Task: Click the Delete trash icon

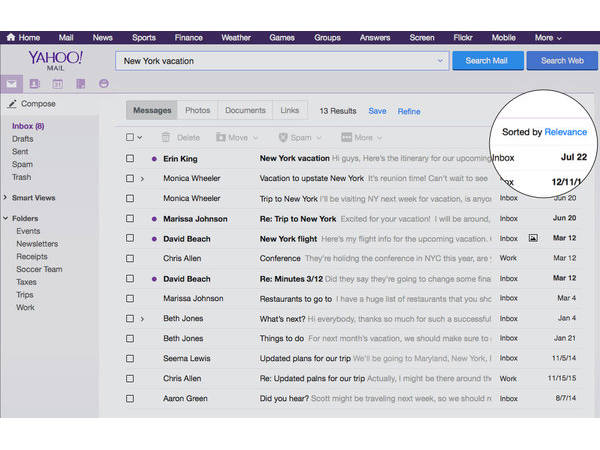Action: 165,137
